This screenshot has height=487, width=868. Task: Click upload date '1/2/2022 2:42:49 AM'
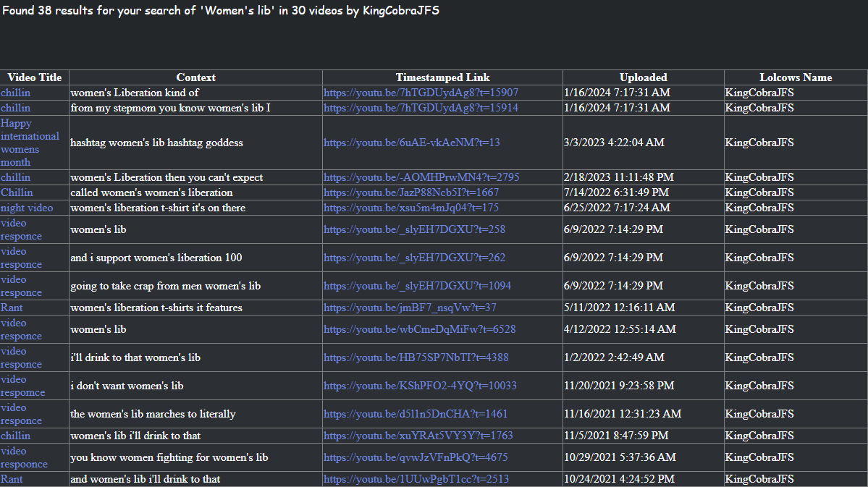coord(614,357)
